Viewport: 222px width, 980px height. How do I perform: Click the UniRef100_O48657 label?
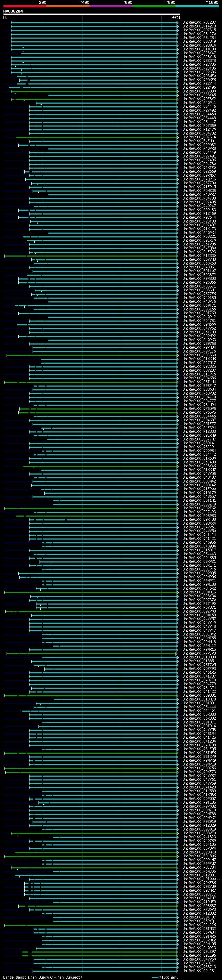199,497
